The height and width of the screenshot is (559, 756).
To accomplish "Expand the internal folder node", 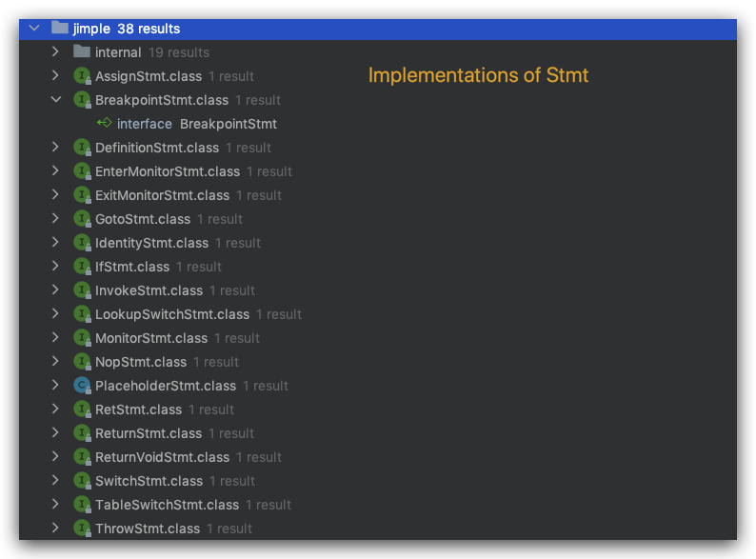I will tap(56, 52).
